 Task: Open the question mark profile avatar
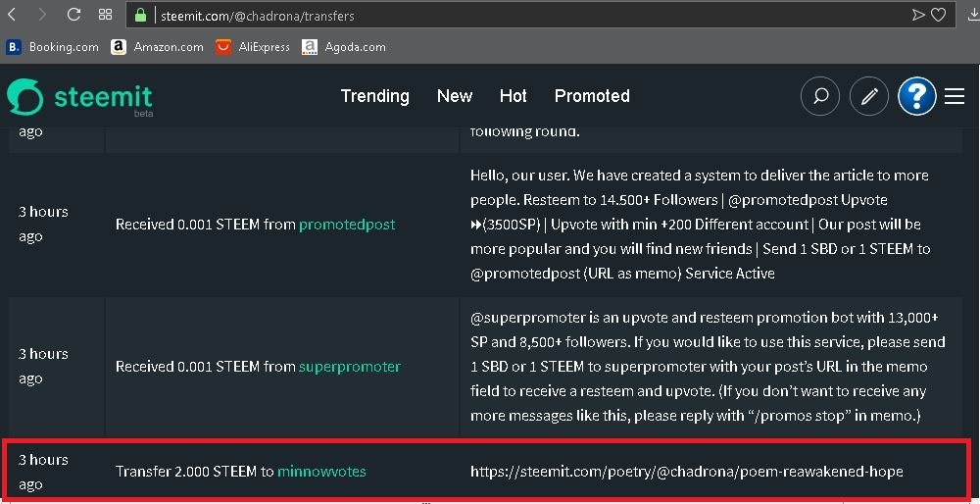point(917,96)
